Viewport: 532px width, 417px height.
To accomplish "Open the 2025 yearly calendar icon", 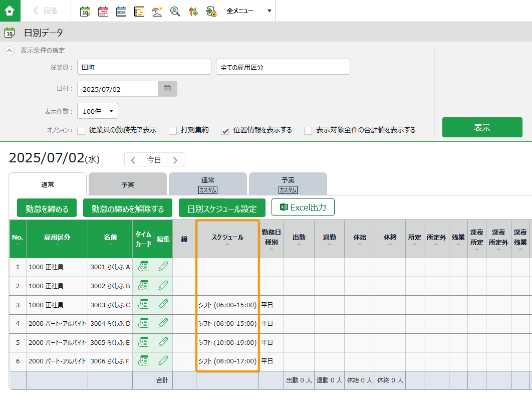I will [x=121, y=11].
